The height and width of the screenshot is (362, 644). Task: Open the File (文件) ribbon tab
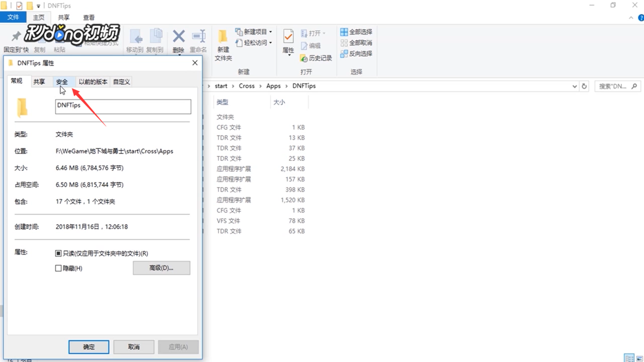pos(13,17)
